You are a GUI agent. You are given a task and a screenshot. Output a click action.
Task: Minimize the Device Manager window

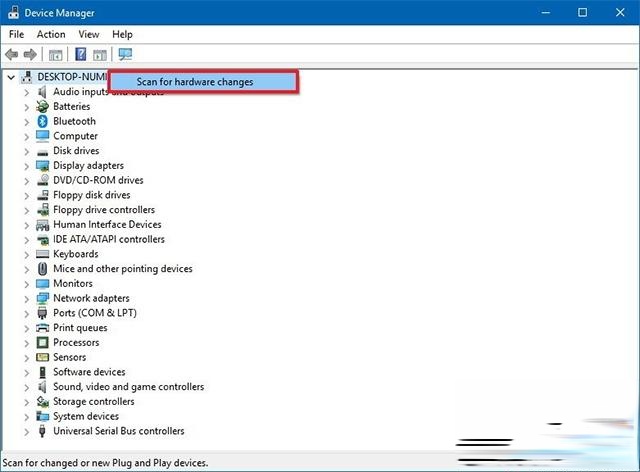click(x=546, y=12)
